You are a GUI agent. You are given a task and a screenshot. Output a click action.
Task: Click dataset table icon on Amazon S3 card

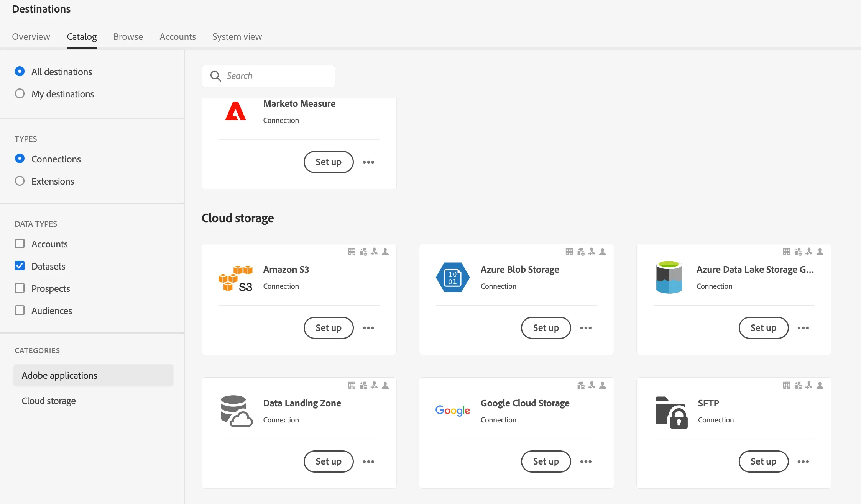(x=352, y=252)
